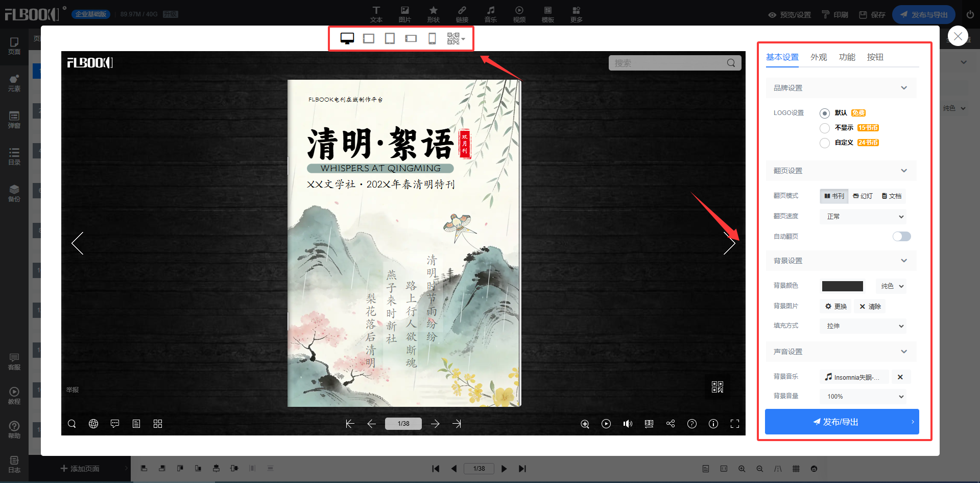Viewport: 980px width, 483px height.
Task: Select the desktop monitor preview icon
Action: [347, 38]
